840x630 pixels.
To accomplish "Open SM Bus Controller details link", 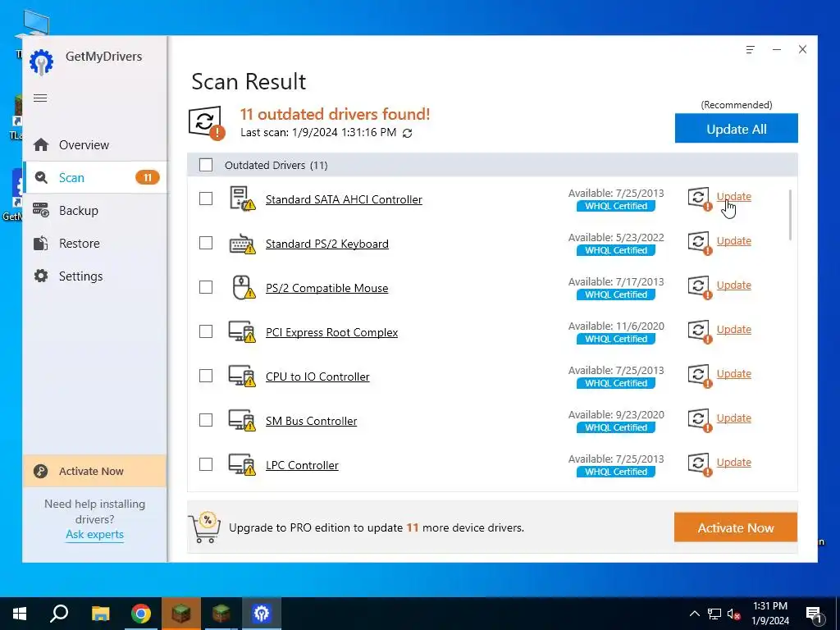I will (x=311, y=421).
